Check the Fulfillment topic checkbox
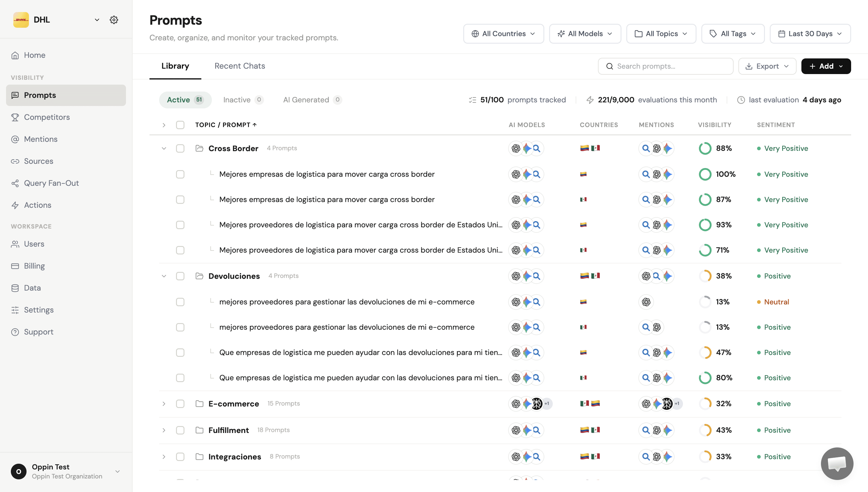868x492 pixels. [x=180, y=430]
